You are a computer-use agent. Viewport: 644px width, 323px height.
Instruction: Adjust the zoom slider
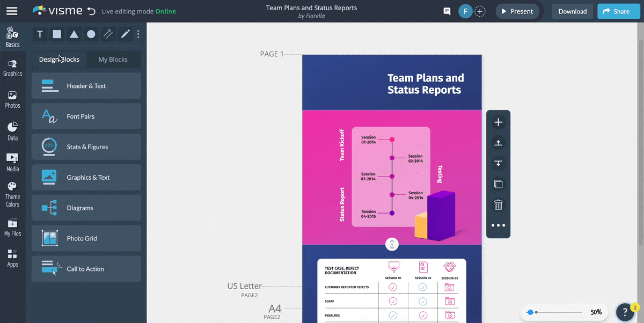(x=531, y=311)
